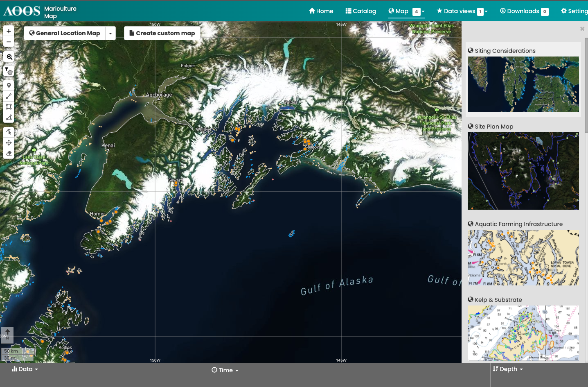The image size is (588, 387).
Task: Select the polygon filter tool
Action: click(x=9, y=71)
